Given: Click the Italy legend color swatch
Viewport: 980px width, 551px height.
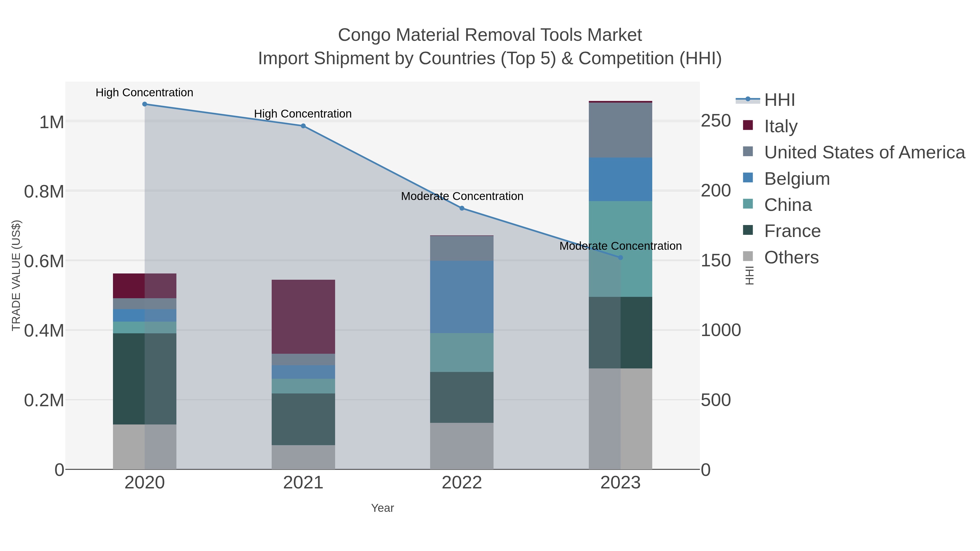Looking at the screenshot, I should click(x=748, y=125).
